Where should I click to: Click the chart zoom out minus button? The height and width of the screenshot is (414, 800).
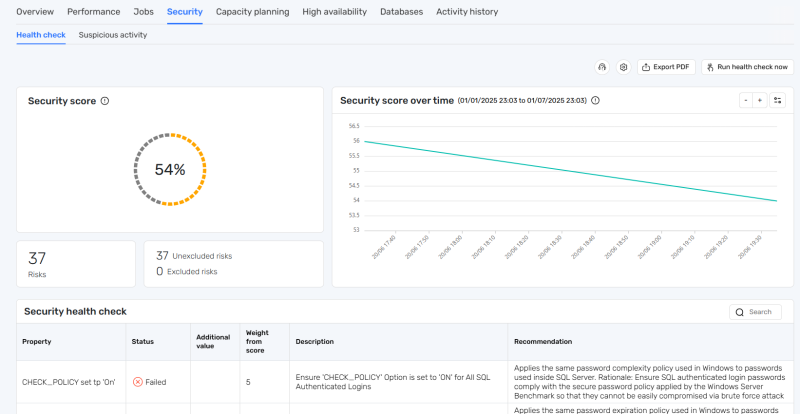pos(745,100)
